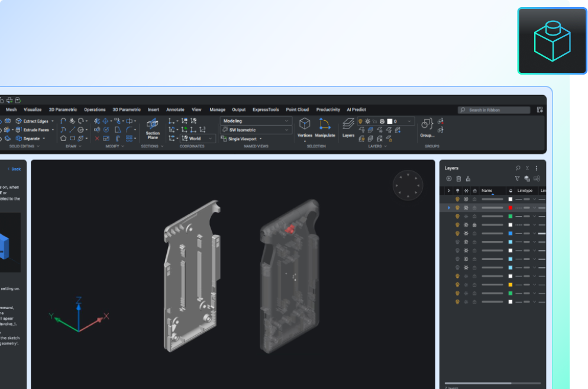Click the search icon in the Layers panel
The image size is (588, 389).
pos(518,168)
